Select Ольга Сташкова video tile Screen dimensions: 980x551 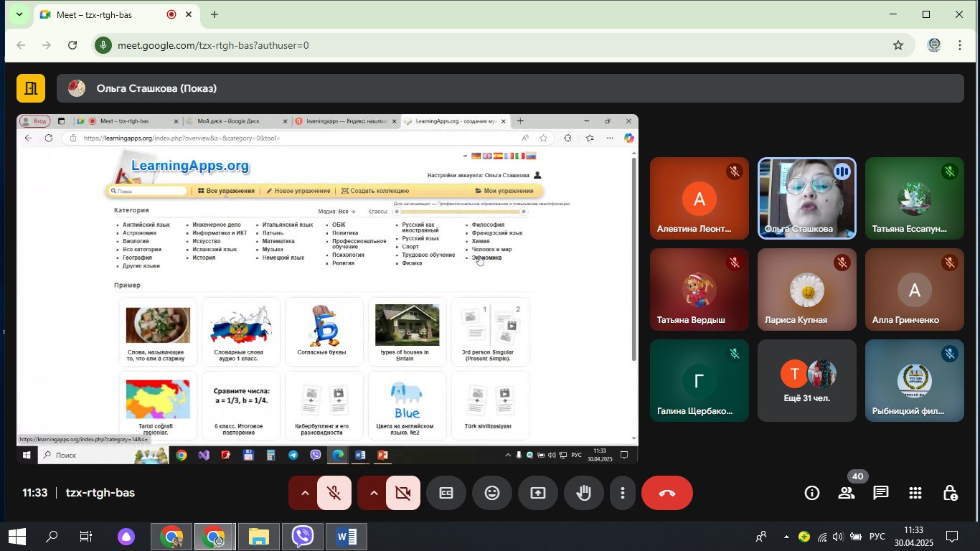(807, 198)
